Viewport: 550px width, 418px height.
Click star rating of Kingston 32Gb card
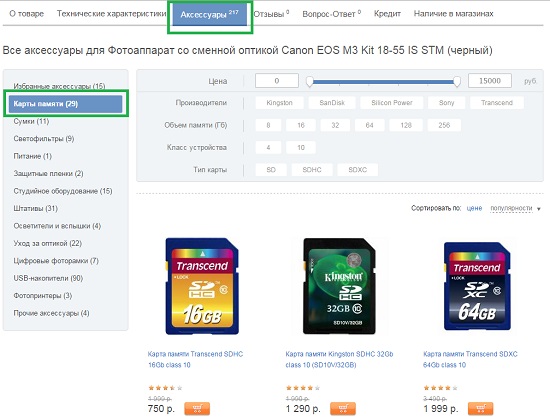point(303,388)
